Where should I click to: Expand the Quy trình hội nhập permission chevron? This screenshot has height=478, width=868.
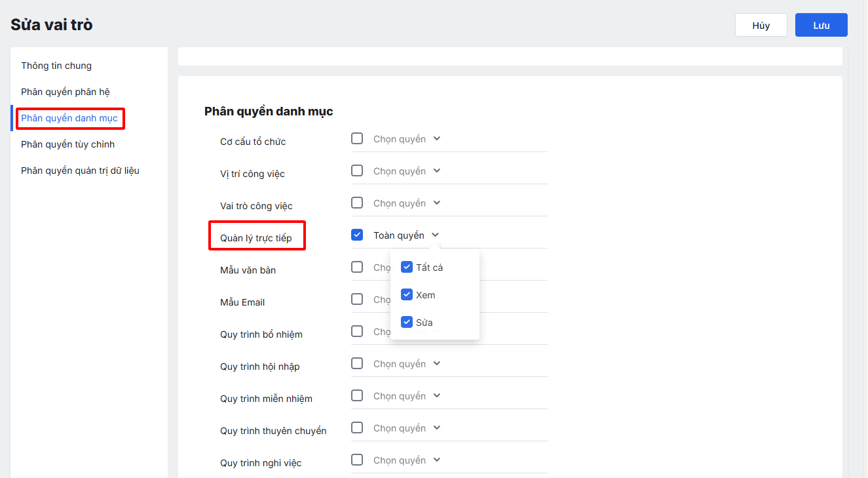tap(437, 364)
